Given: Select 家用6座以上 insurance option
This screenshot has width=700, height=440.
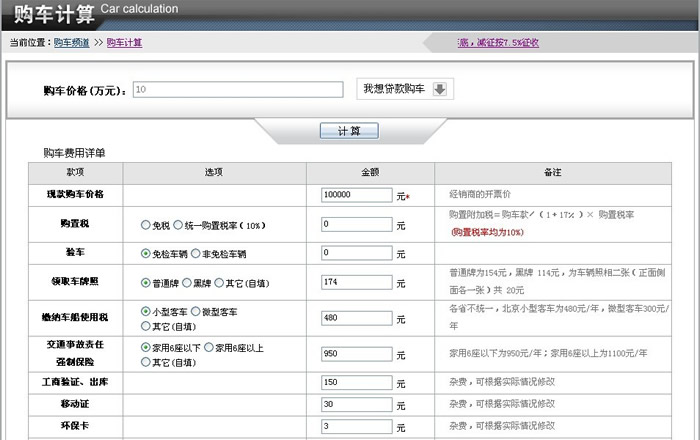Looking at the screenshot, I should 209,347.
